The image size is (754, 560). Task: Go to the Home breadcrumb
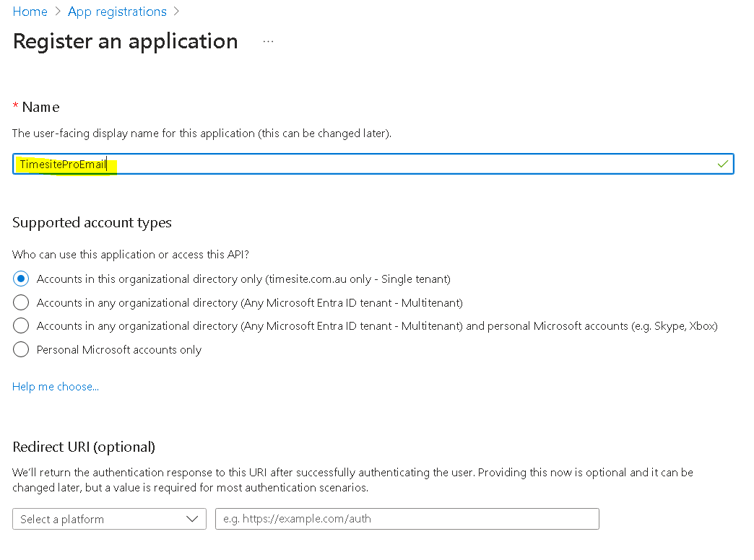(30, 12)
